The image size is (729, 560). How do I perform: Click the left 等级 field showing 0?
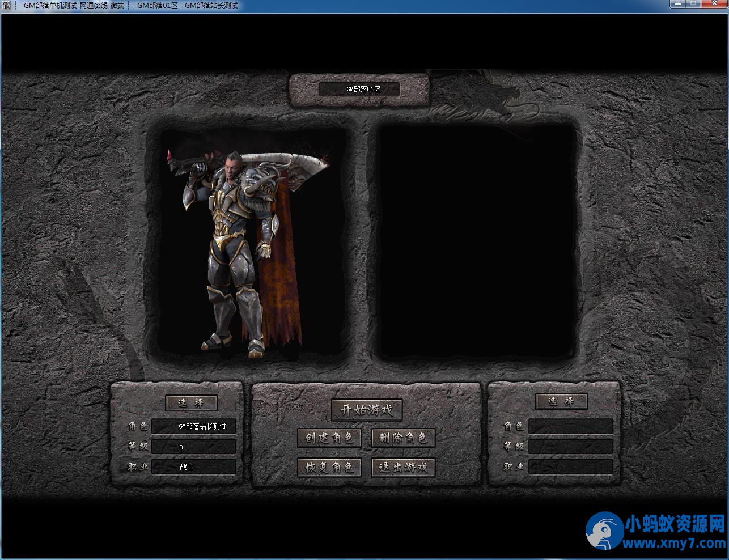point(194,447)
